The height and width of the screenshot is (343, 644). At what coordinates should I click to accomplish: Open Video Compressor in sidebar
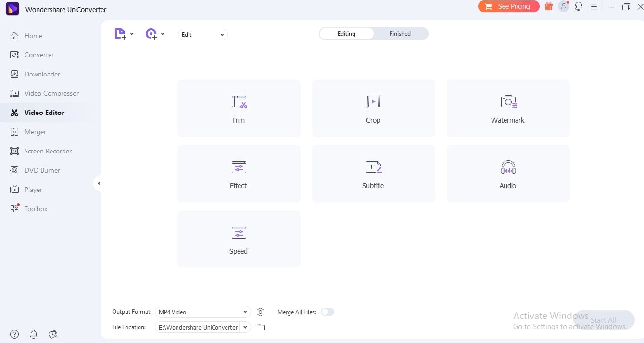tap(51, 93)
